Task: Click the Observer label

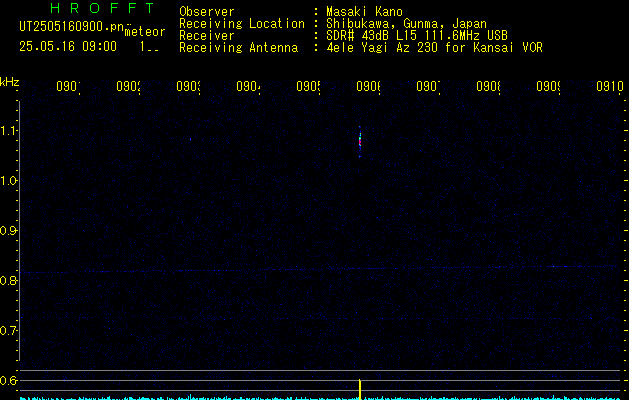Action: click(207, 12)
